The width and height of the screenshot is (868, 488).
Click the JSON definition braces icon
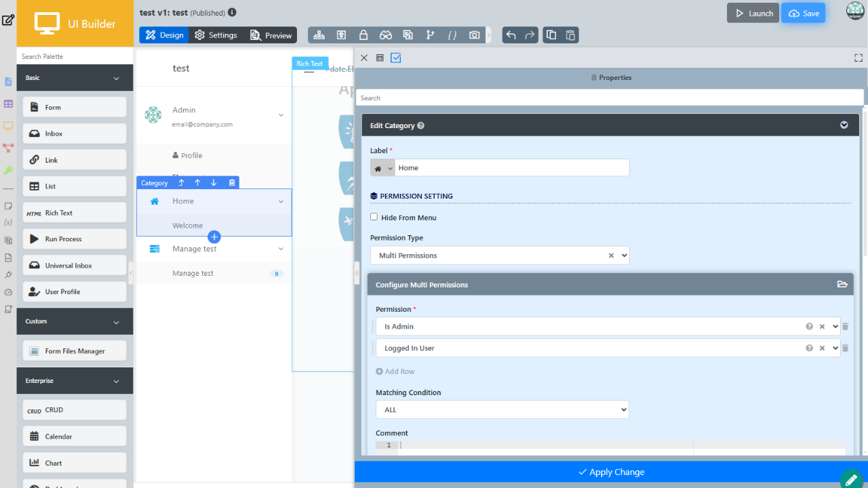tap(452, 35)
